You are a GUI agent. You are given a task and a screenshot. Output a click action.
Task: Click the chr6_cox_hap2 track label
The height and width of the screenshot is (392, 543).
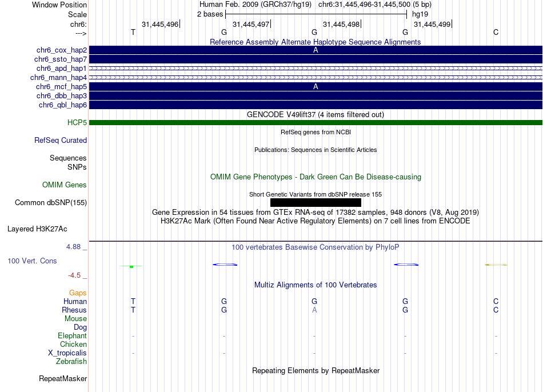(x=62, y=50)
